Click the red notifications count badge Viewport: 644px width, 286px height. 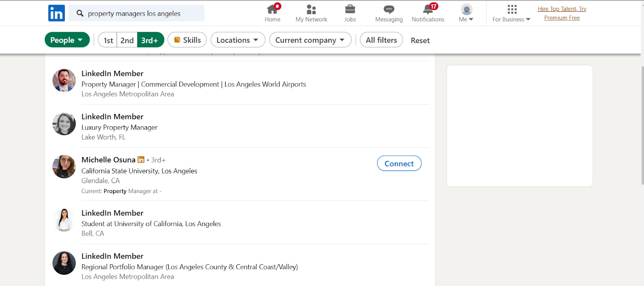click(x=433, y=6)
